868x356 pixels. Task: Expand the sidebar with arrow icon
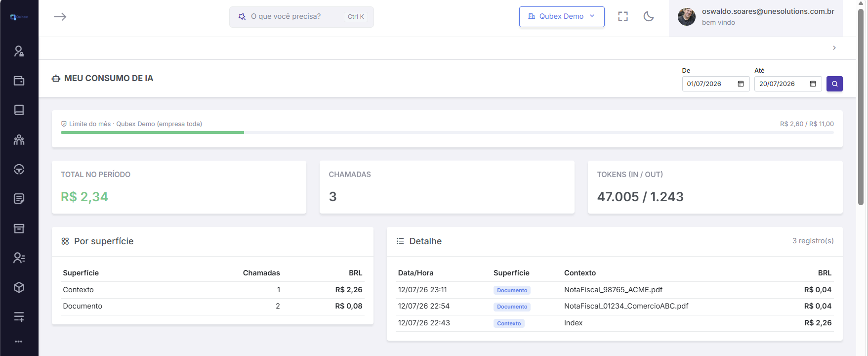(60, 17)
